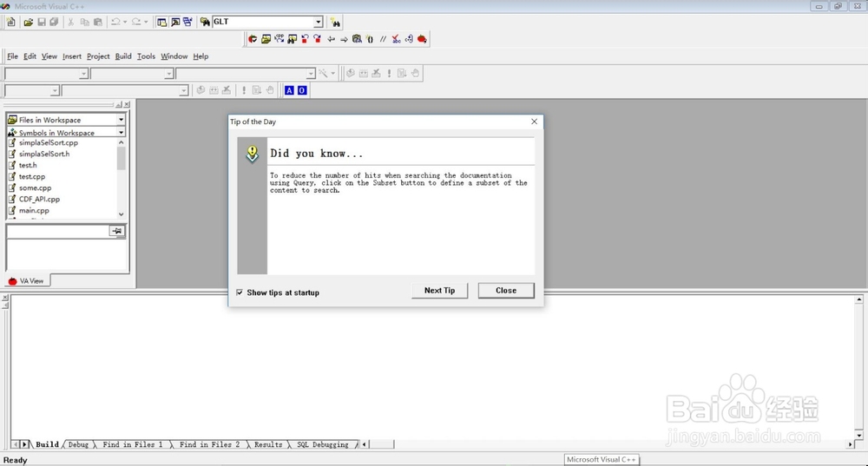Open the GLT find combo box arrow

click(x=319, y=23)
